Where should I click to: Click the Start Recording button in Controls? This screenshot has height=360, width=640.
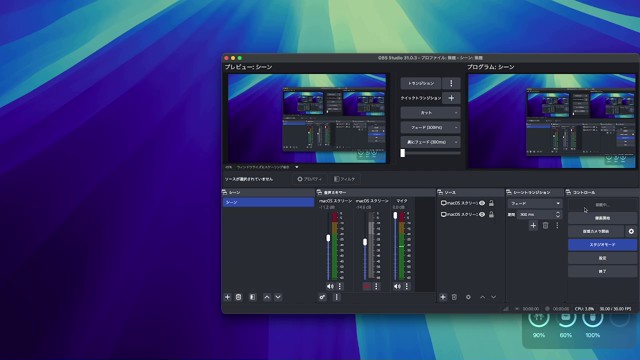pyautogui.click(x=602, y=218)
